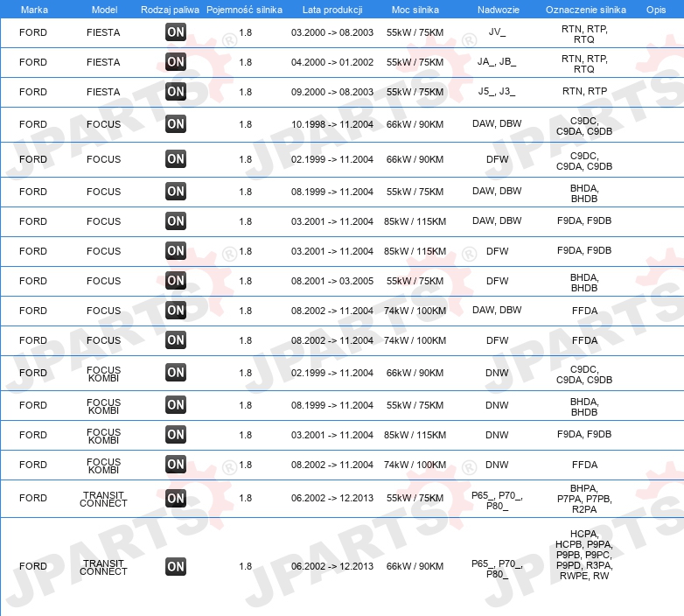Click the ON badge in the Focus DFW 85kW row
684x616 pixels.
[x=176, y=251]
